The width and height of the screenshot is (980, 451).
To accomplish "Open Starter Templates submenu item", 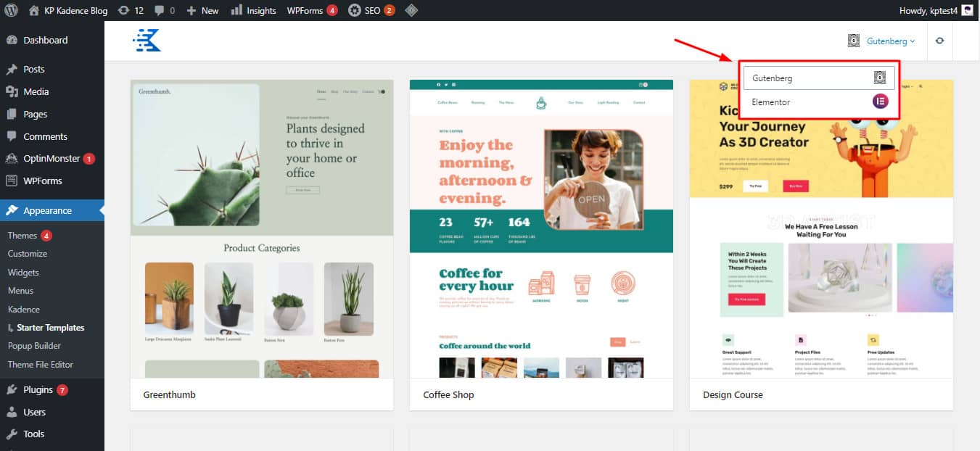I will point(50,328).
